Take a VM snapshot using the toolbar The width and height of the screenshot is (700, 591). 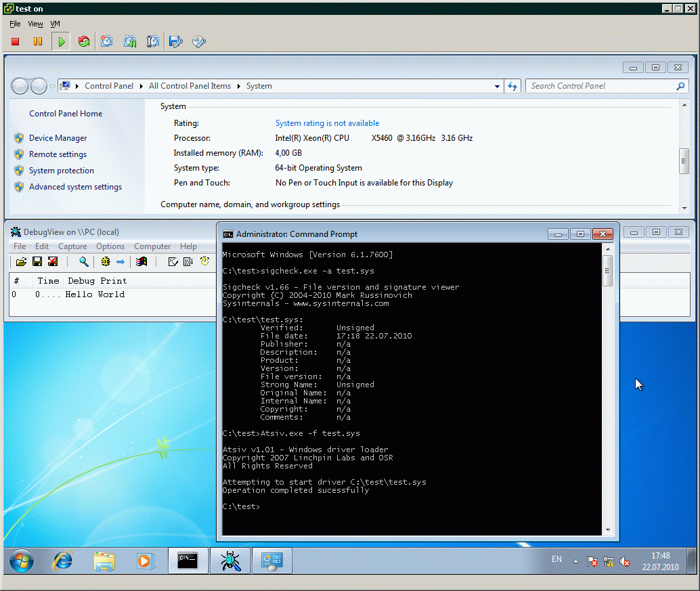click(x=107, y=42)
